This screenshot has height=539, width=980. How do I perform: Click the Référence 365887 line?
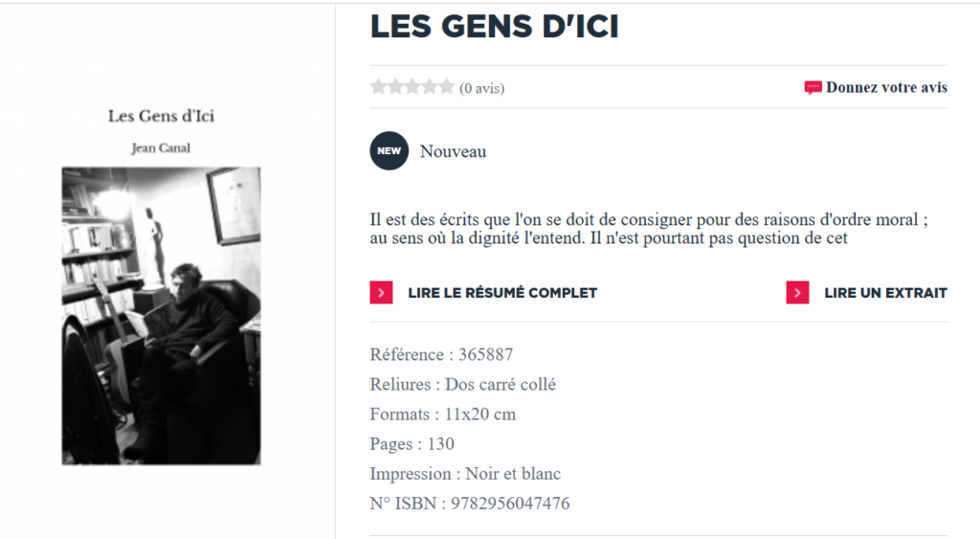click(x=441, y=355)
